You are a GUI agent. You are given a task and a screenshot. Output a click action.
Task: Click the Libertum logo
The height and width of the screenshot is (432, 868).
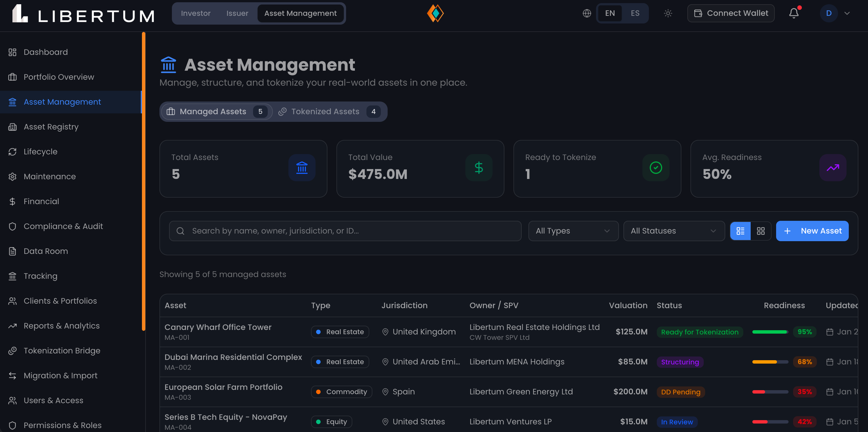[x=84, y=14]
